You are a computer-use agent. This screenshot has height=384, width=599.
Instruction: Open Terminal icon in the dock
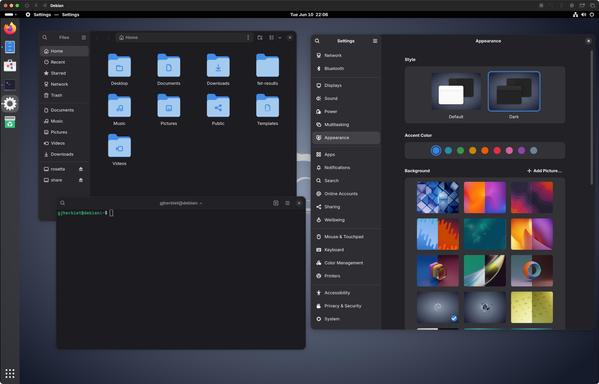click(x=10, y=84)
